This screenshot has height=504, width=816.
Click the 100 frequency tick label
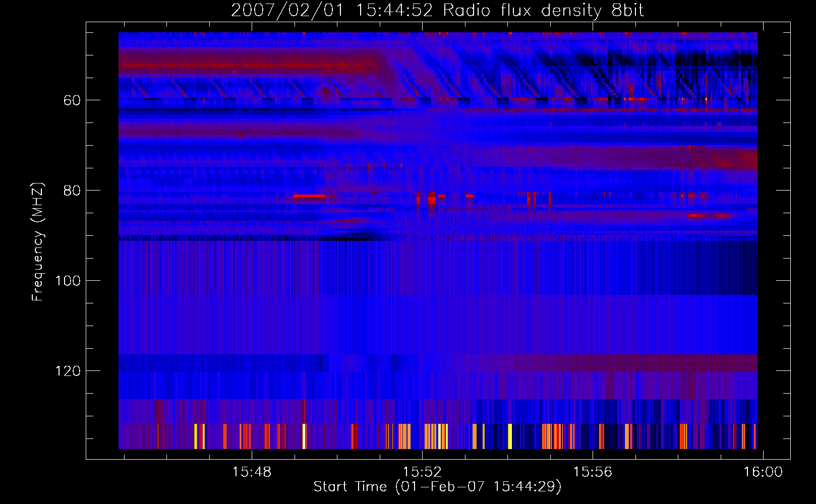click(x=68, y=281)
